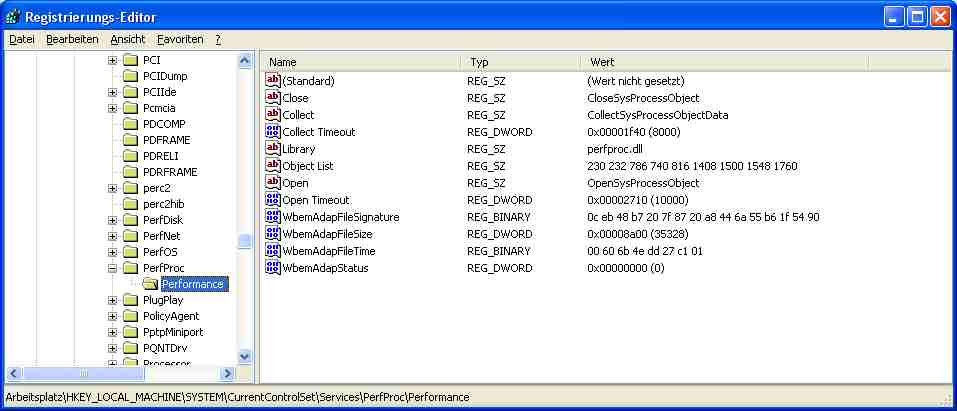This screenshot has height=411, width=957.
Task: Click the tree's scroll left arrow
Action: 13,373
